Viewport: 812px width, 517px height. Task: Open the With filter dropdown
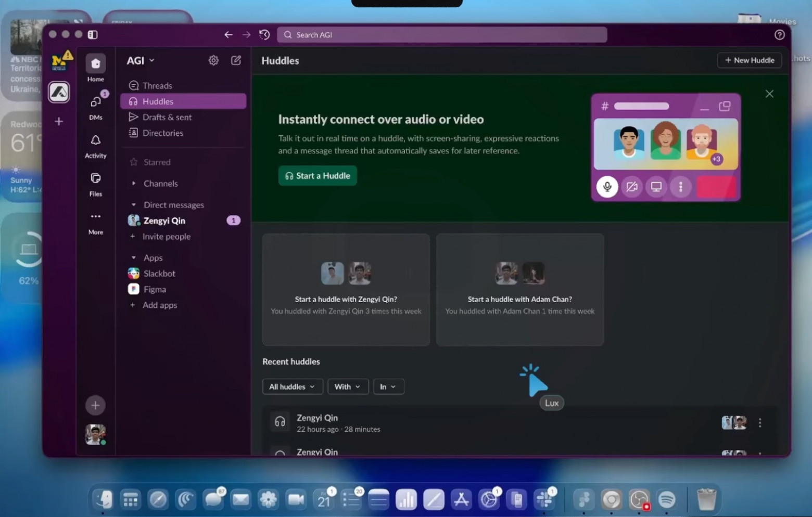coord(347,386)
